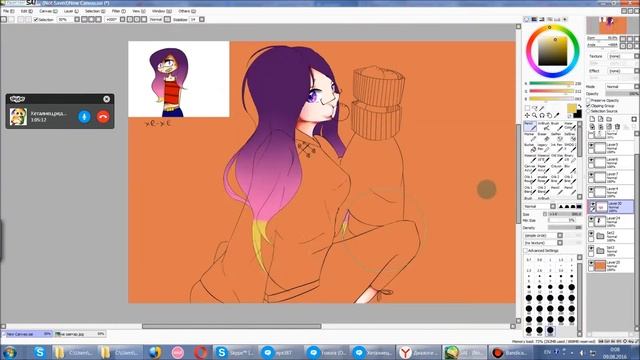This screenshot has width=640, height=360.
Task: Open the Window menu
Action: [x=161, y=11]
